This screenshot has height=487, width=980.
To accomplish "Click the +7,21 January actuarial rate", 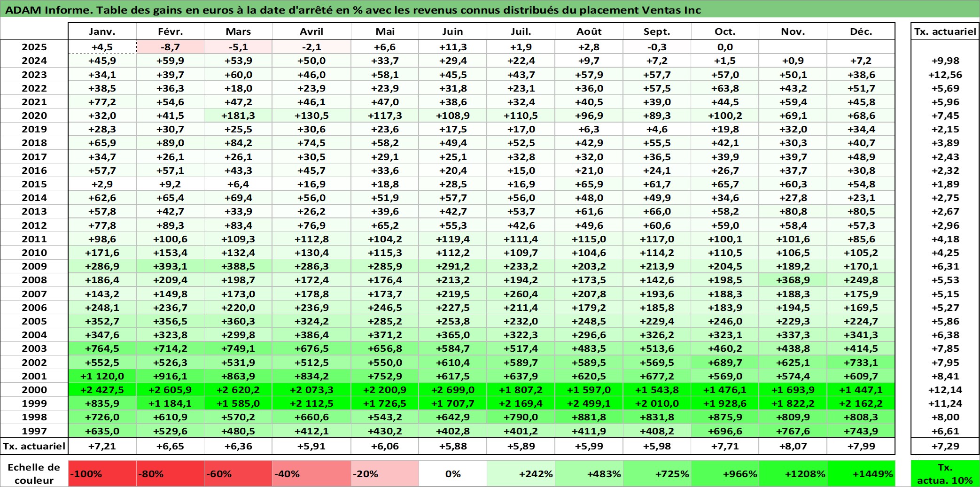I will [102, 446].
